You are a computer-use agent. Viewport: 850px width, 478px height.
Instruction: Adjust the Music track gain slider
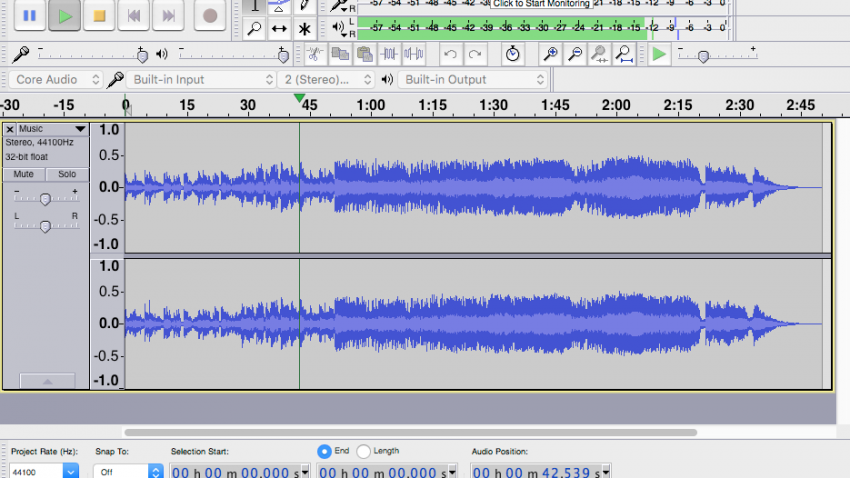[46, 198]
